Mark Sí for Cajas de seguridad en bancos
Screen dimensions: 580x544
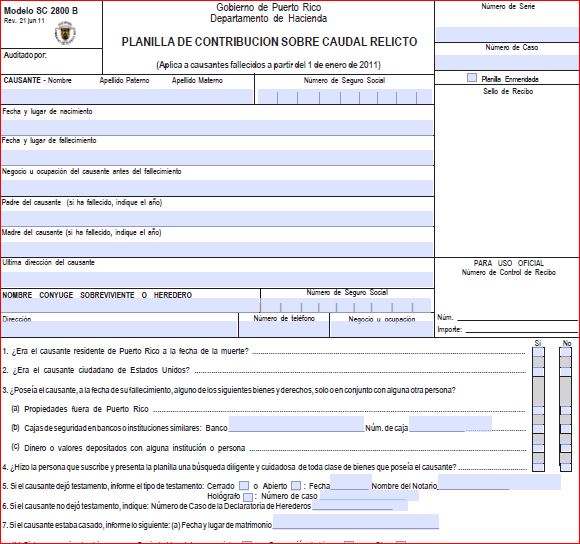(x=538, y=429)
